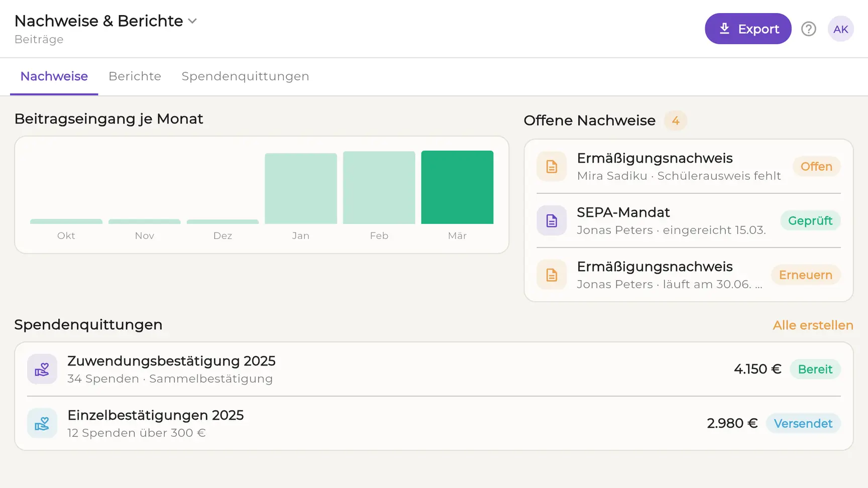Screen dimensions: 868x488
Task: Click the text 'Jonas Peters · eingereicht 15.03.'
Action: pyautogui.click(x=671, y=230)
